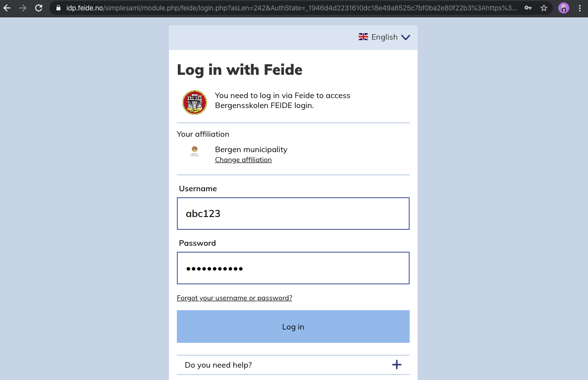Click the chevron next to English
This screenshot has width=588, height=380.
[406, 37]
